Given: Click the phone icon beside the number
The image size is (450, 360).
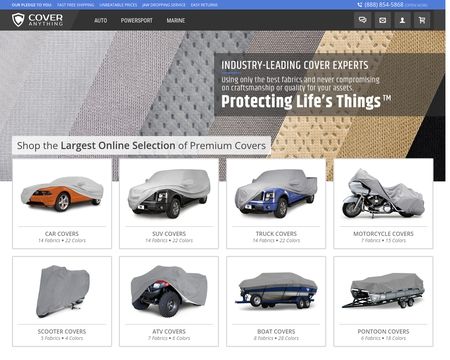Looking at the screenshot, I should tap(360, 5).
